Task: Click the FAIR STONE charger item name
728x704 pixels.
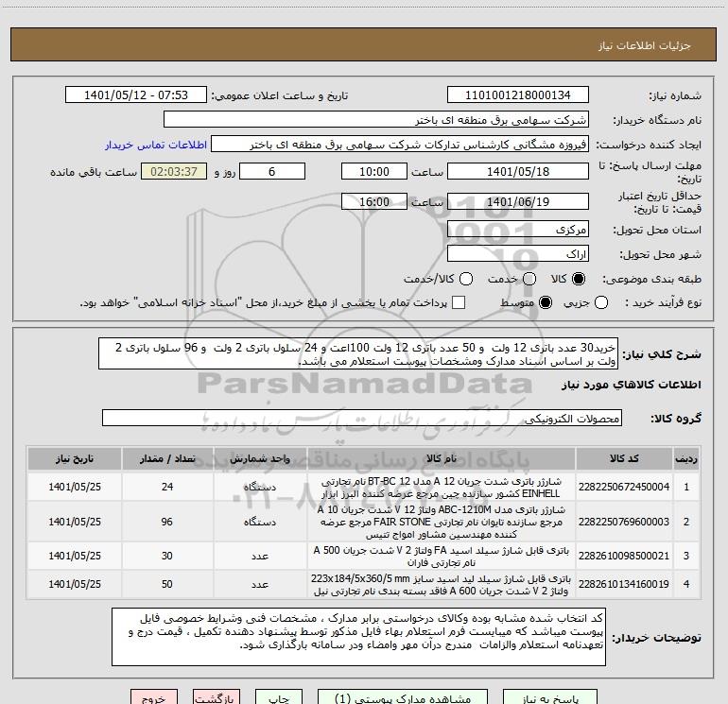Action: pos(442,522)
